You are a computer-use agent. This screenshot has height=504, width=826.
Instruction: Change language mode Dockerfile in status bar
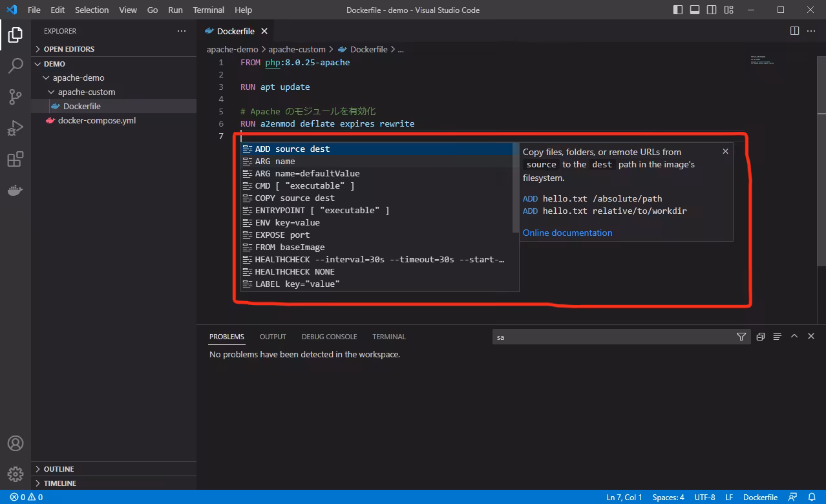[x=760, y=498]
